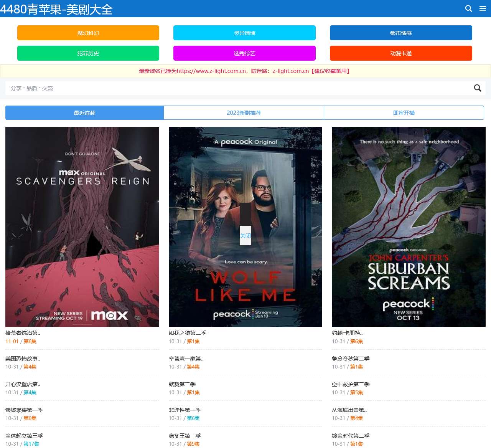The width and height of the screenshot is (491, 448).
Task: Submit search with the magnifier icon
Action: [x=478, y=88]
